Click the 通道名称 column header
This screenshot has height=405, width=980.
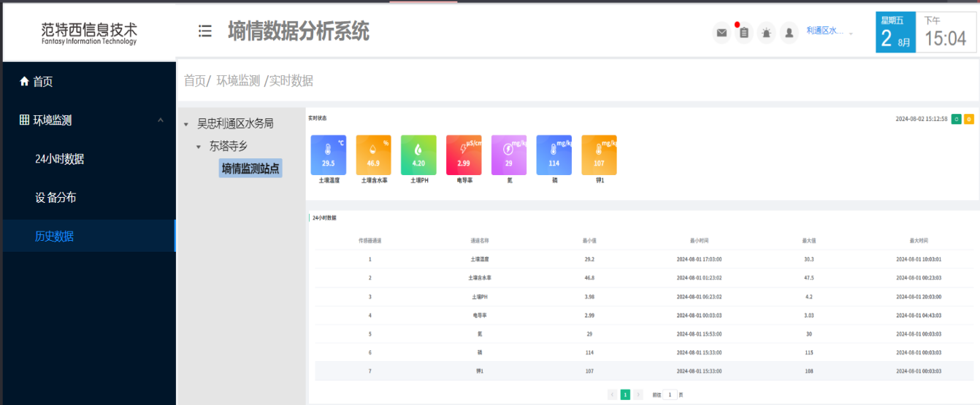click(480, 240)
